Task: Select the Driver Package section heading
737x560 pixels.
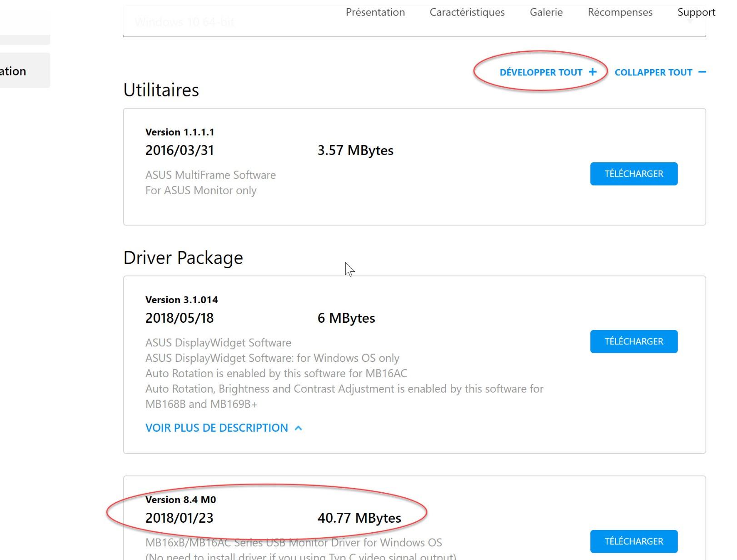Action: pyautogui.click(x=183, y=258)
